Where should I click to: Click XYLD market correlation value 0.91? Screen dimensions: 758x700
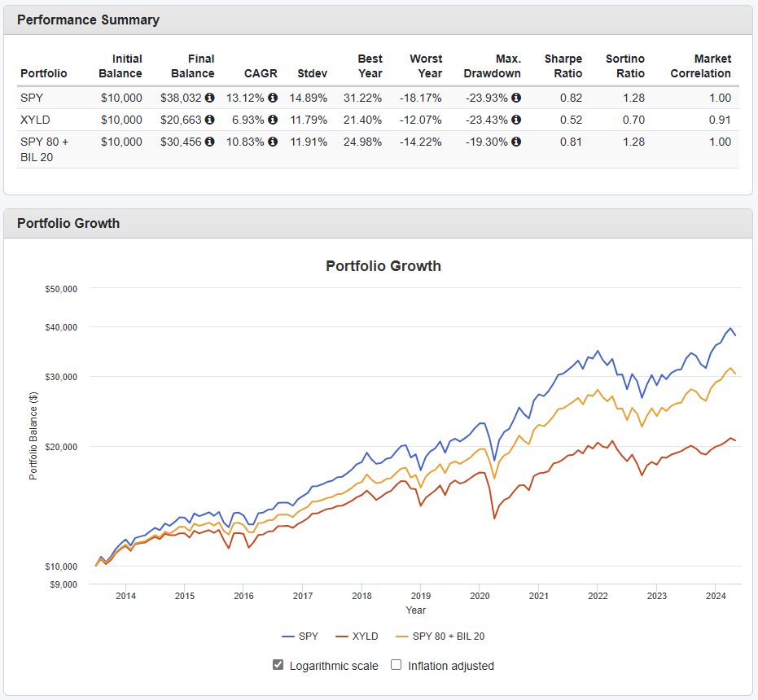720,120
